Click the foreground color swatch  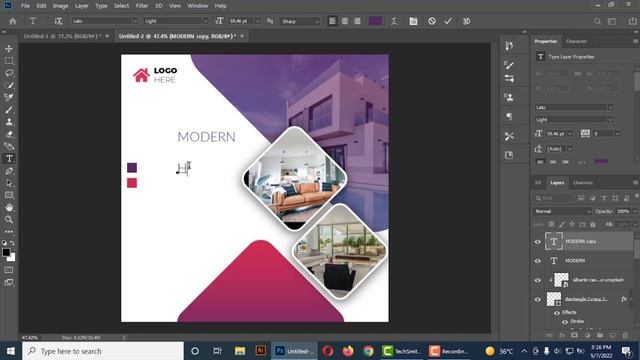(6, 252)
